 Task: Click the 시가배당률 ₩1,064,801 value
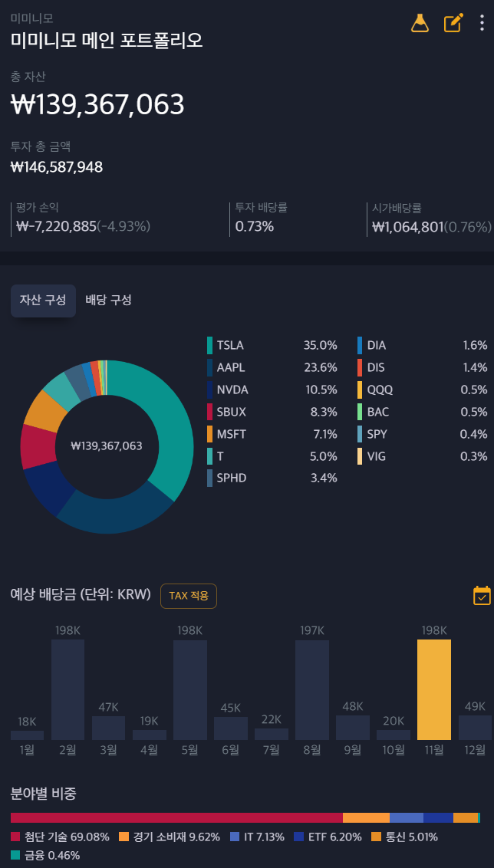pyautogui.click(x=432, y=226)
